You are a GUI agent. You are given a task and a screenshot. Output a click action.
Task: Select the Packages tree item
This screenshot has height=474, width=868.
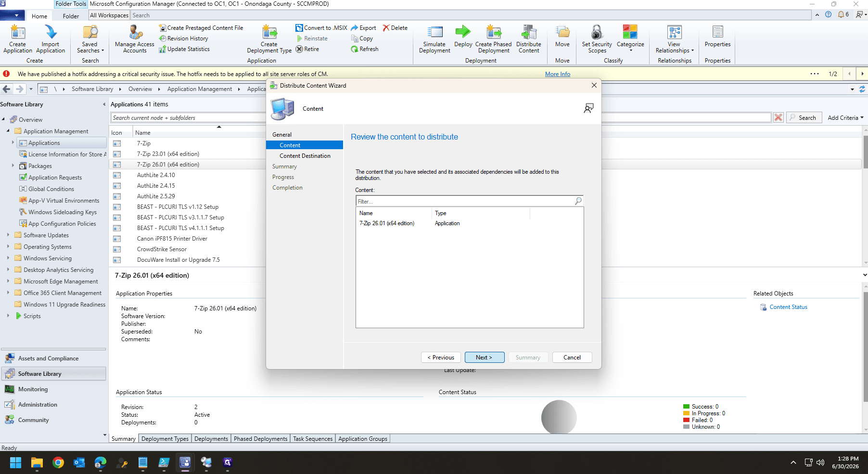pos(40,166)
